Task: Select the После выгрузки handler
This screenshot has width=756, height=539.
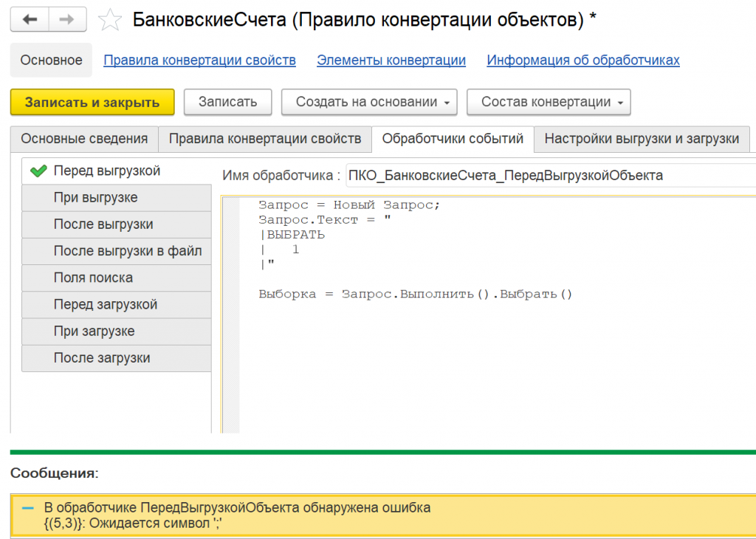Action: click(x=116, y=224)
